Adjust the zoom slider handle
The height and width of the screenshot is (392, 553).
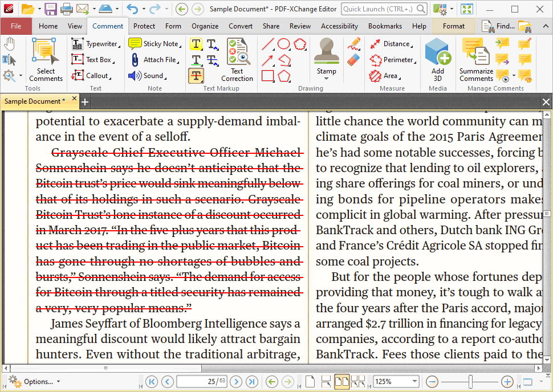470,381
